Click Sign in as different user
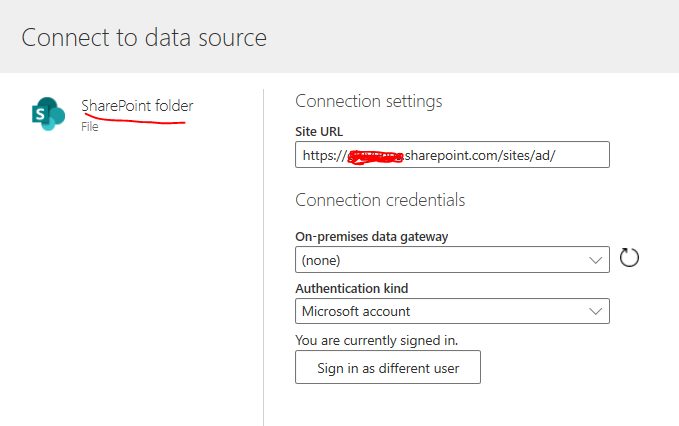This screenshot has height=426, width=679. pos(388,368)
